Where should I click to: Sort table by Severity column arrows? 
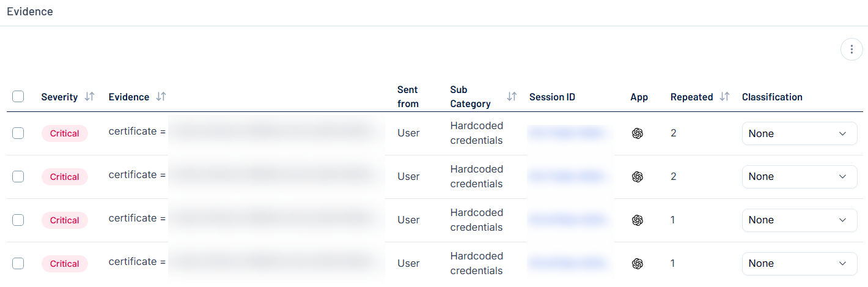(89, 97)
